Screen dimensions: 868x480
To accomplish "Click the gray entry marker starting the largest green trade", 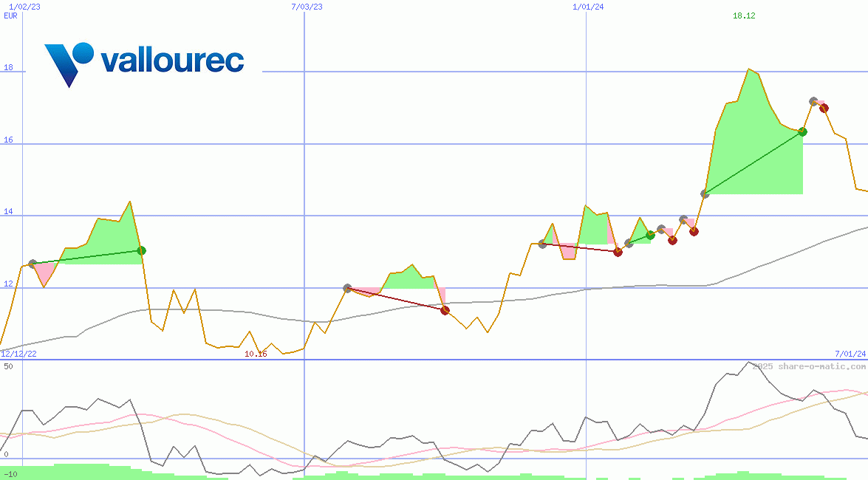I will (705, 194).
